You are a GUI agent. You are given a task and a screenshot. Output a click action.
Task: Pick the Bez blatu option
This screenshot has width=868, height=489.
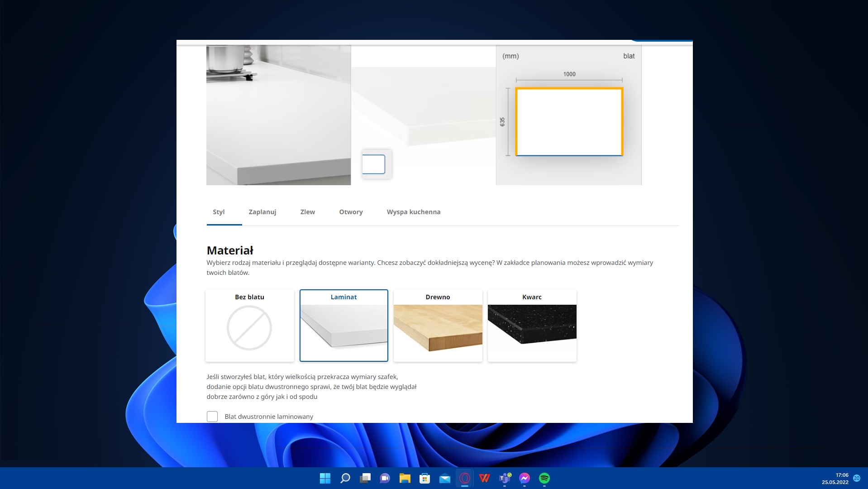[x=249, y=326]
